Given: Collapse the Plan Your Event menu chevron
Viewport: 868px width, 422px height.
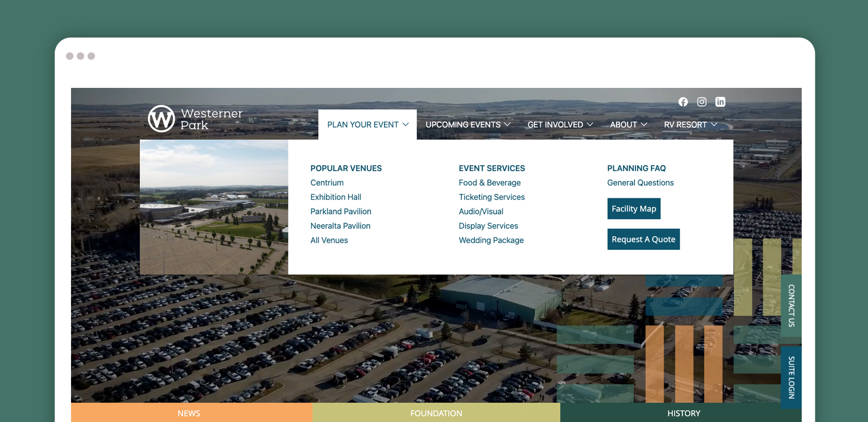Looking at the screenshot, I should pyautogui.click(x=406, y=125).
